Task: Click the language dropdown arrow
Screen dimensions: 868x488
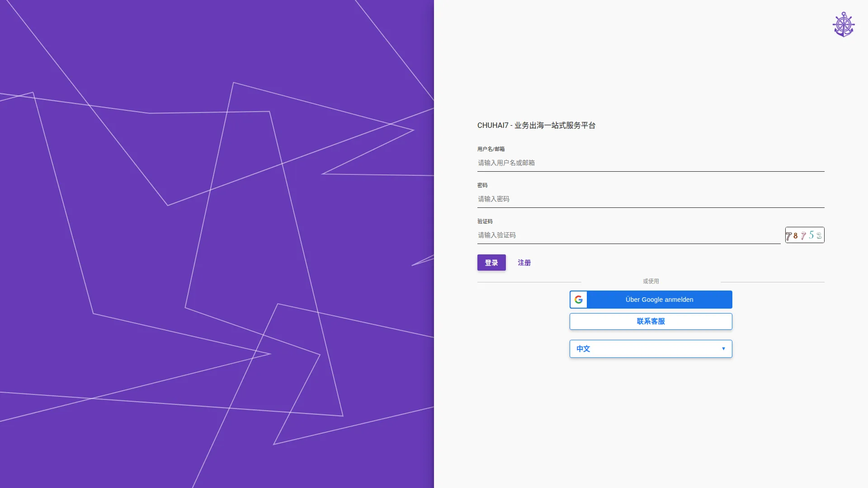Action: (723, 349)
